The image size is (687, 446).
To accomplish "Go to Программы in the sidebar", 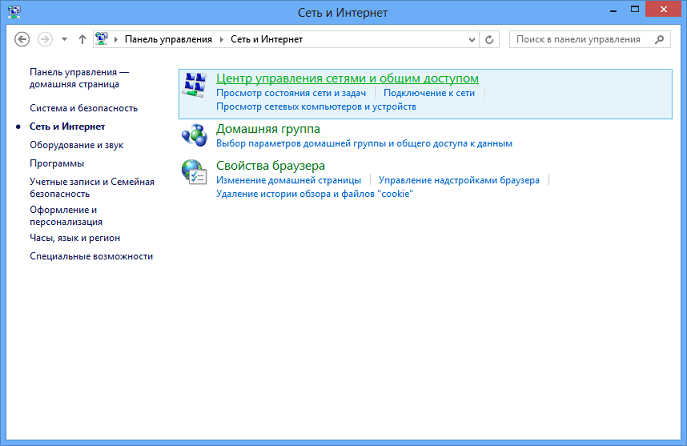I will (57, 163).
